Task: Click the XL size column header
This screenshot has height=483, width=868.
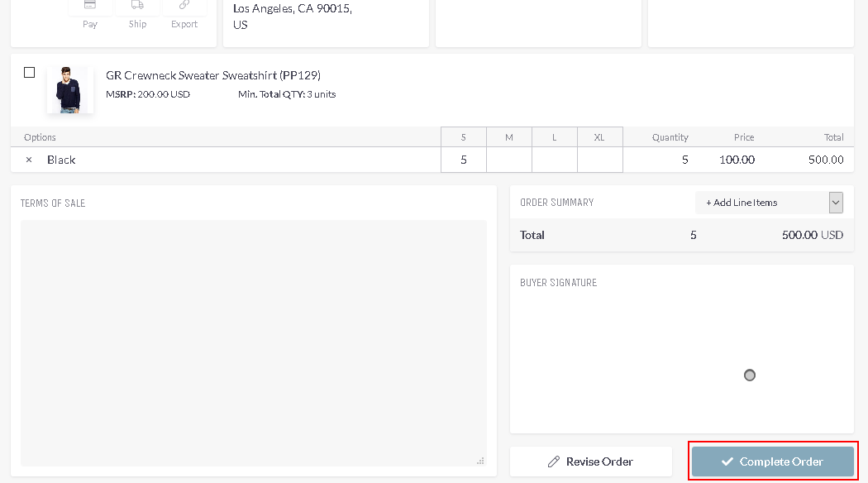Action: pos(599,136)
